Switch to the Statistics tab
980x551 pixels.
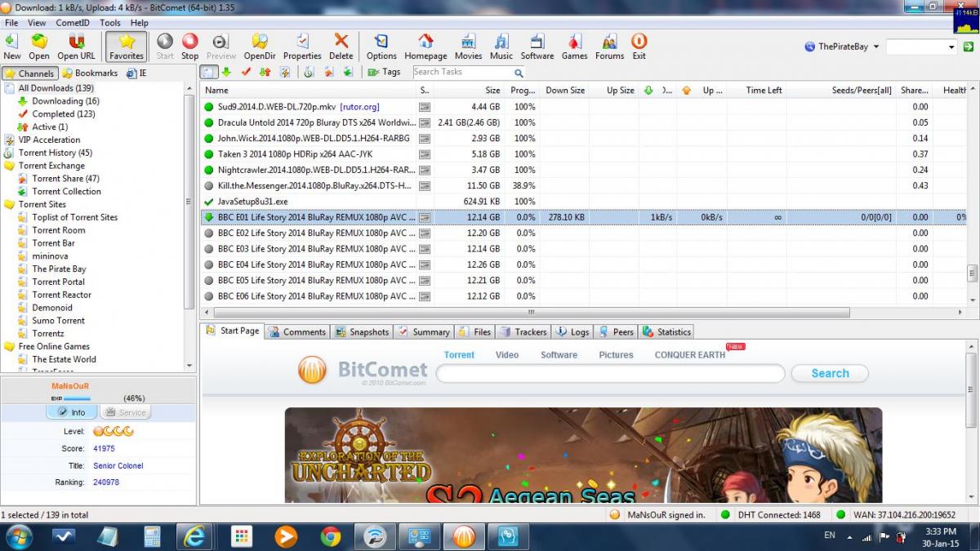[x=666, y=332]
